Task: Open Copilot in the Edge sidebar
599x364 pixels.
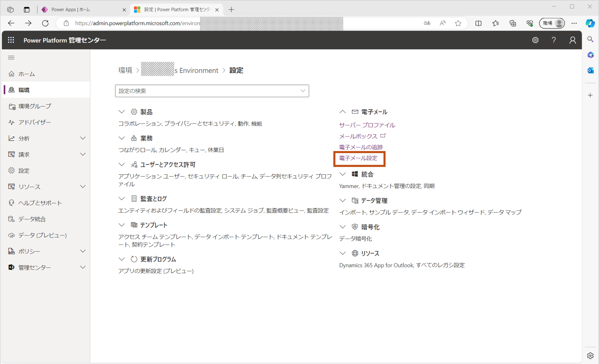Action: (590, 23)
